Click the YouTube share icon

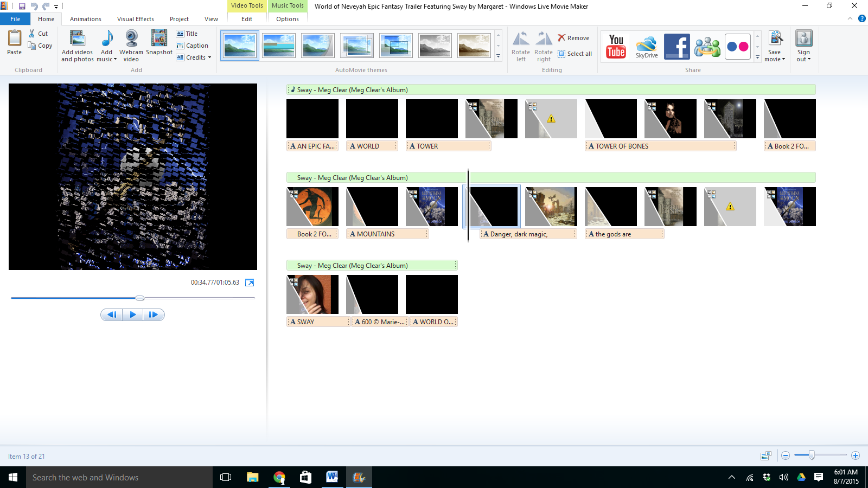pyautogui.click(x=616, y=46)
